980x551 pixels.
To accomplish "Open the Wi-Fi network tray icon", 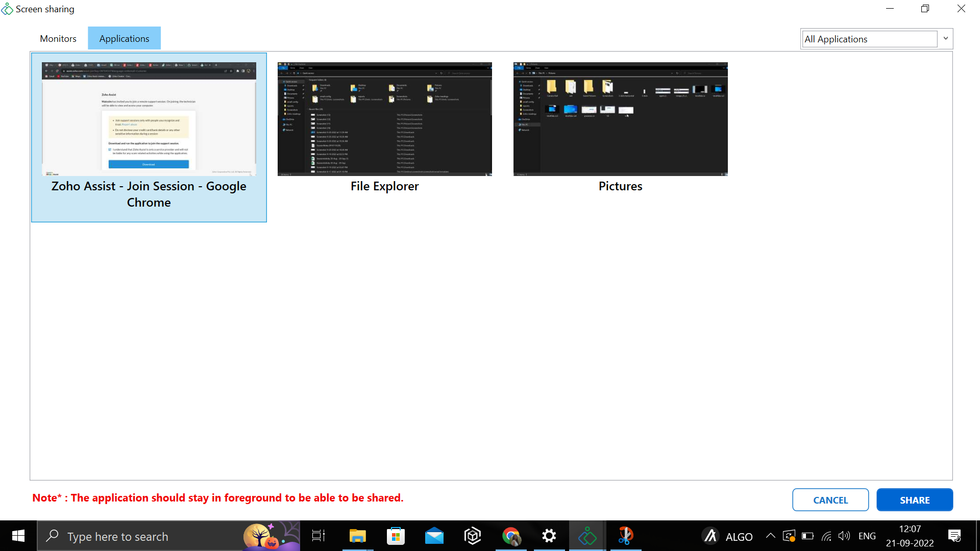I will pyautogui.click(x=826, y=536).
